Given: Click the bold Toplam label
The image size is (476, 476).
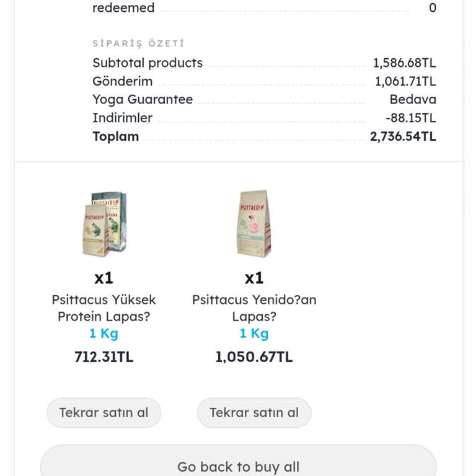Looking at the screenshot, I should [x=115, y=136].
